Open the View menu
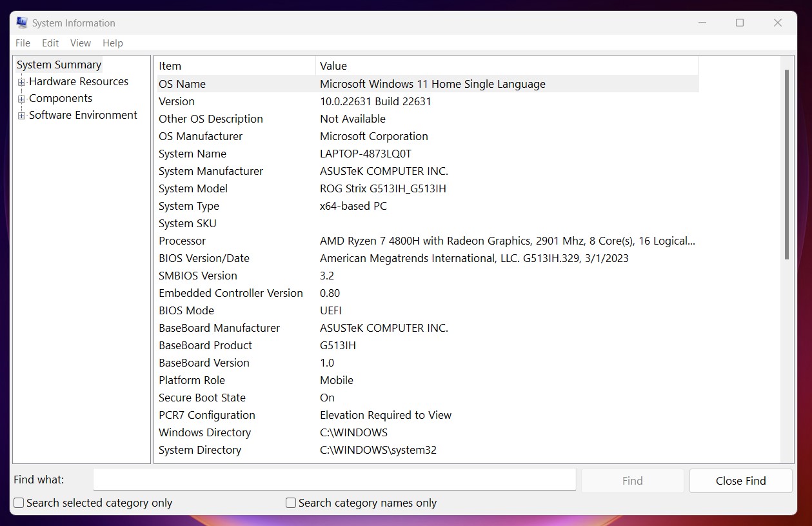The image size is (812, 526). point(81,43)
